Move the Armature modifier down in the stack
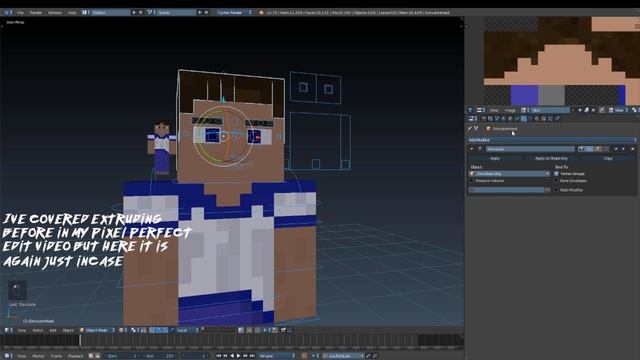Image resolution: width=640 pixels, height=360 pixels. point(624,149)
